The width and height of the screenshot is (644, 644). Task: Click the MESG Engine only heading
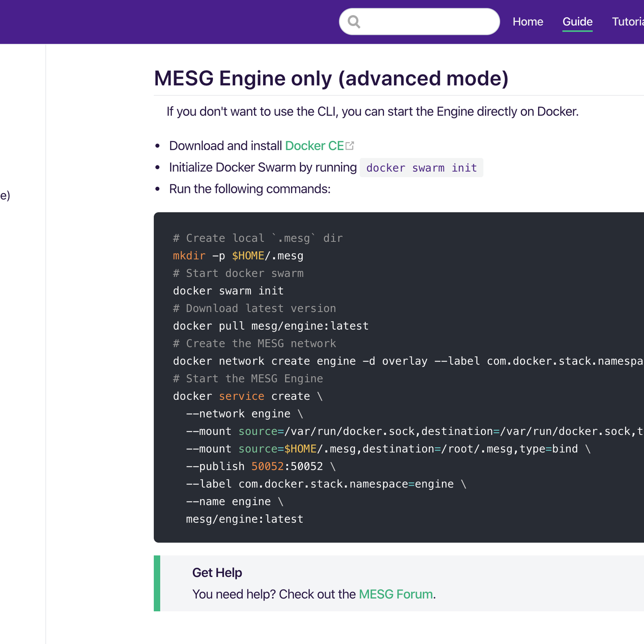click(331, 79)
